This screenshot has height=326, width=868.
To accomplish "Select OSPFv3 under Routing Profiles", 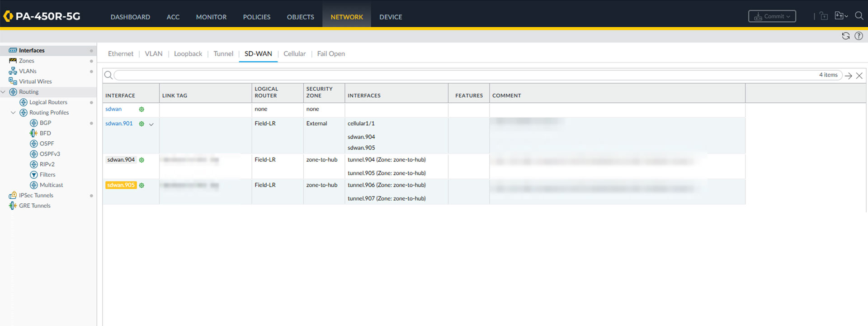I will (x=50, y=154).
